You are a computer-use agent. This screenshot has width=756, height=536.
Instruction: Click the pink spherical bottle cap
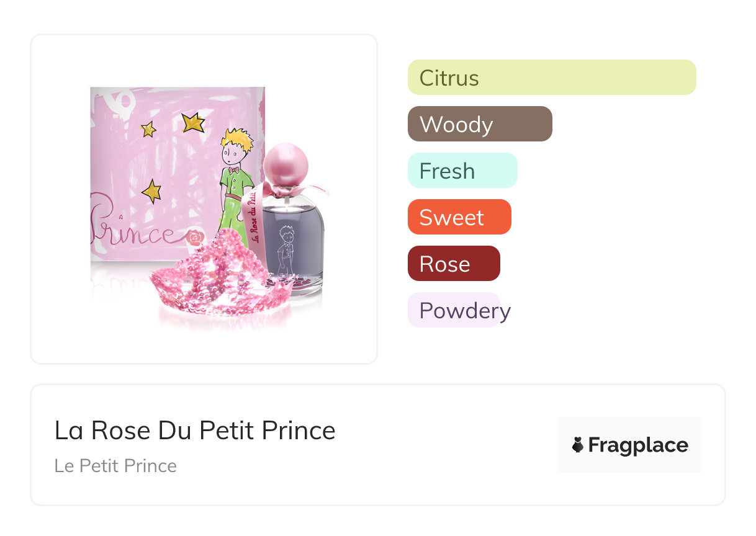286,164
